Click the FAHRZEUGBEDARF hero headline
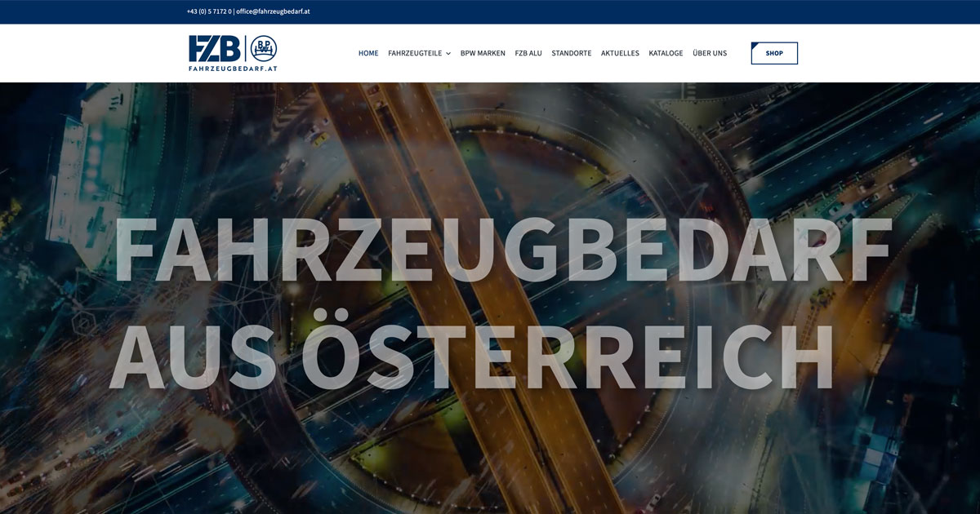Viewport: 980px width, 514px height. click(500, 251)
